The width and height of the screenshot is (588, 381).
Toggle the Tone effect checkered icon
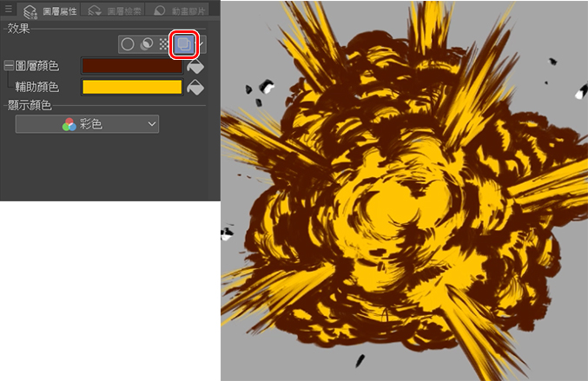(163, 43)
